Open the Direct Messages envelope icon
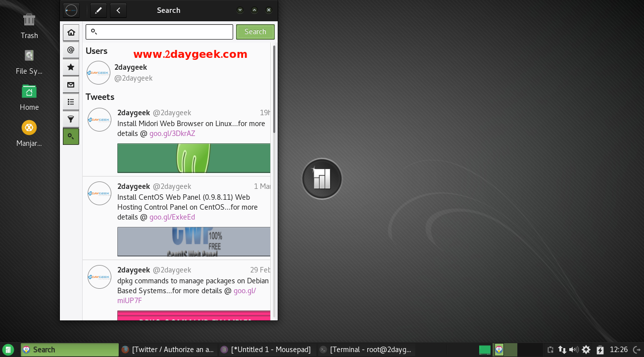 [71, 85]
